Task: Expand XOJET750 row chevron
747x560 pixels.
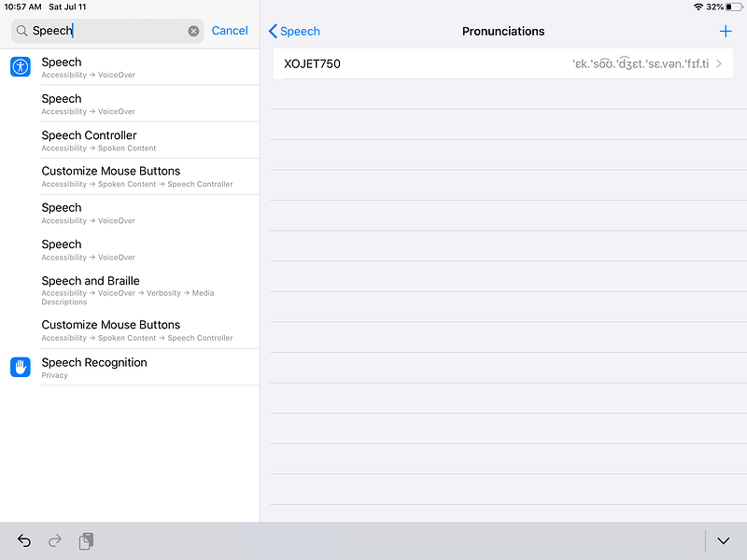Action: coord(719,63)
